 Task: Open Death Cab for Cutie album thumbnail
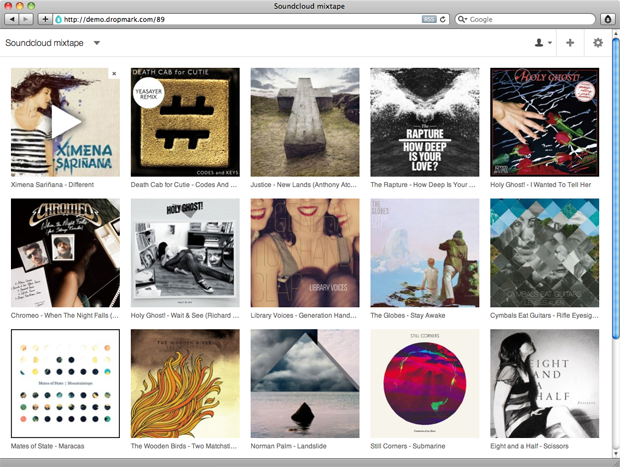[185, 122]
